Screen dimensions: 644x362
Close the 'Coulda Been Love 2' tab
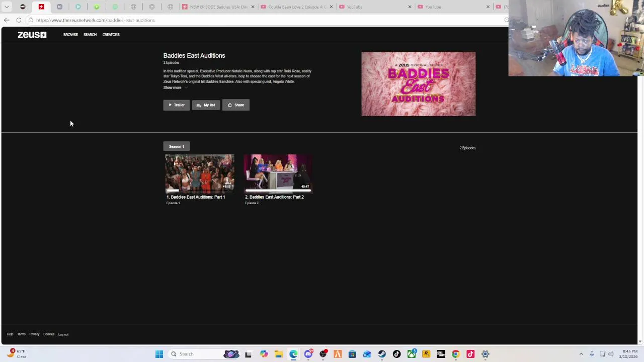[x=331, y=7]
